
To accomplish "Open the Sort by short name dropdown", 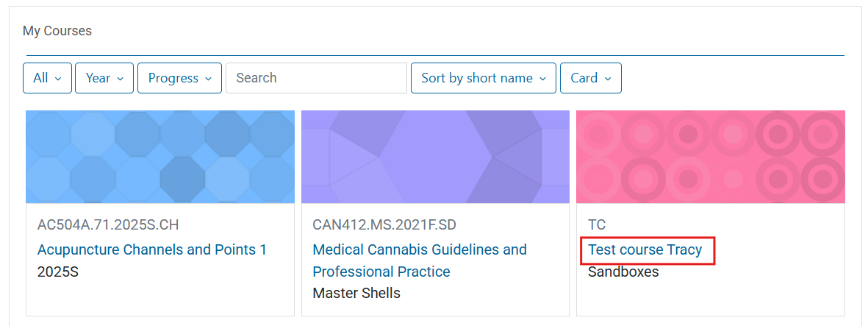I will click(484, 78).
